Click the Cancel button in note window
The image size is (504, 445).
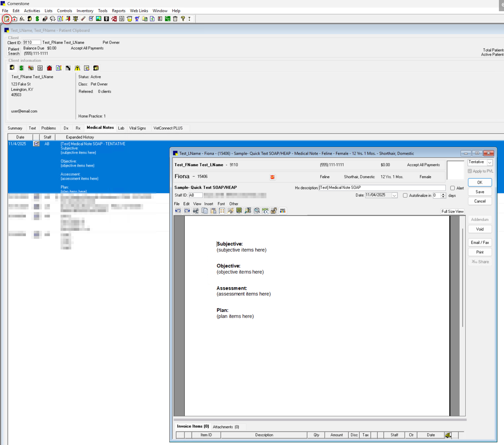(480, 201)
